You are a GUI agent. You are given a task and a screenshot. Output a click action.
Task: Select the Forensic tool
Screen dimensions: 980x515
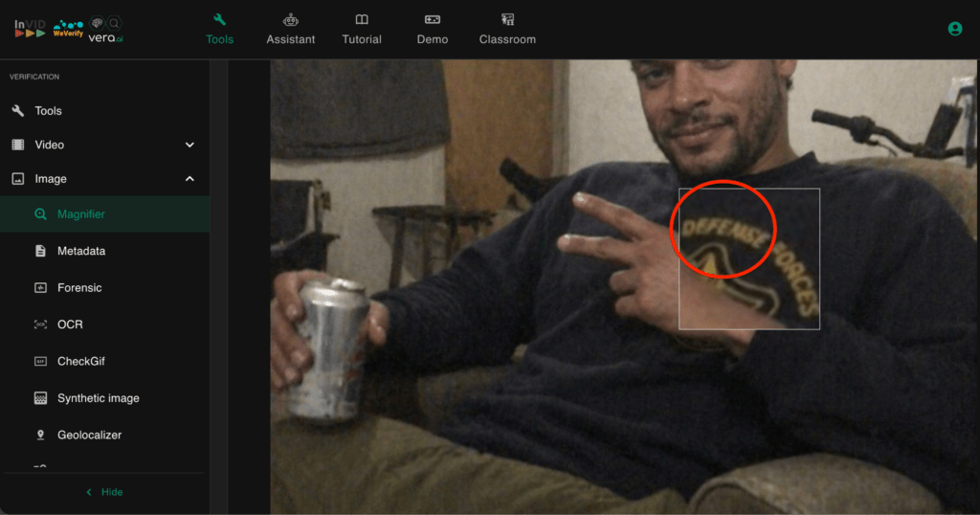tap(78, 288)
